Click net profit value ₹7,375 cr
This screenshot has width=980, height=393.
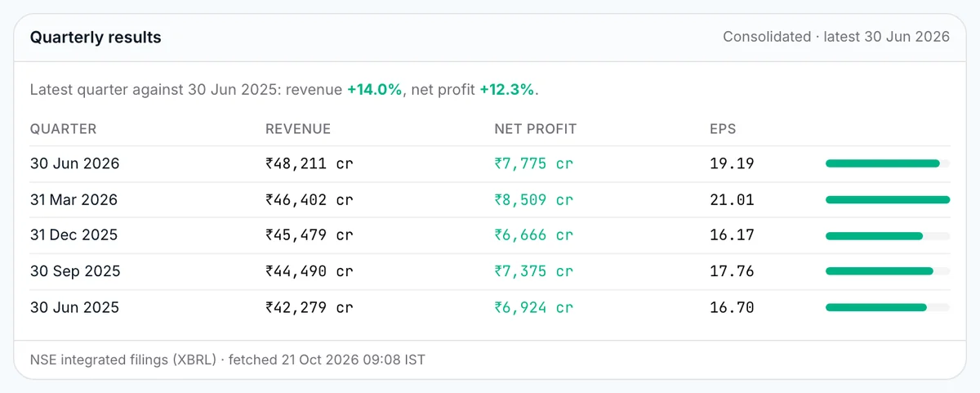[534, 271]
